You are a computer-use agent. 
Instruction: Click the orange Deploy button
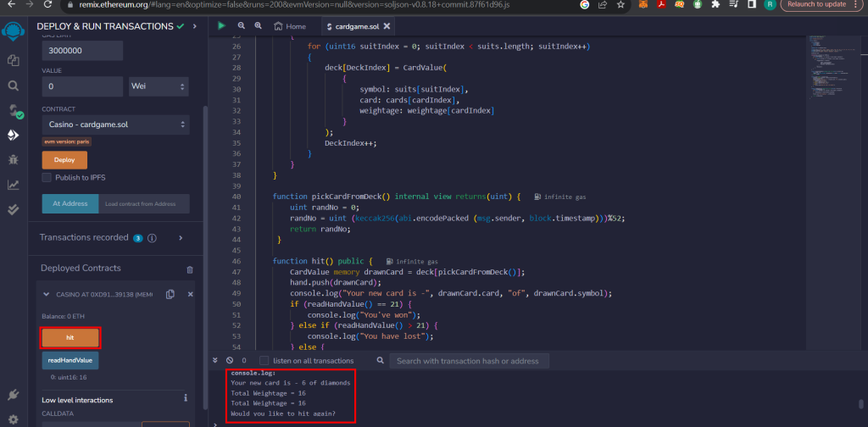point(64,160)
